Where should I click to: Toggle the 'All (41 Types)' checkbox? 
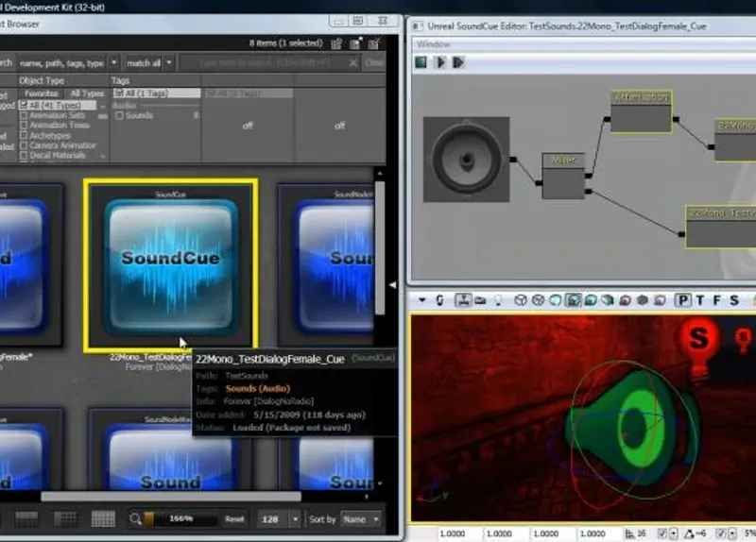[x=23, y=105]
